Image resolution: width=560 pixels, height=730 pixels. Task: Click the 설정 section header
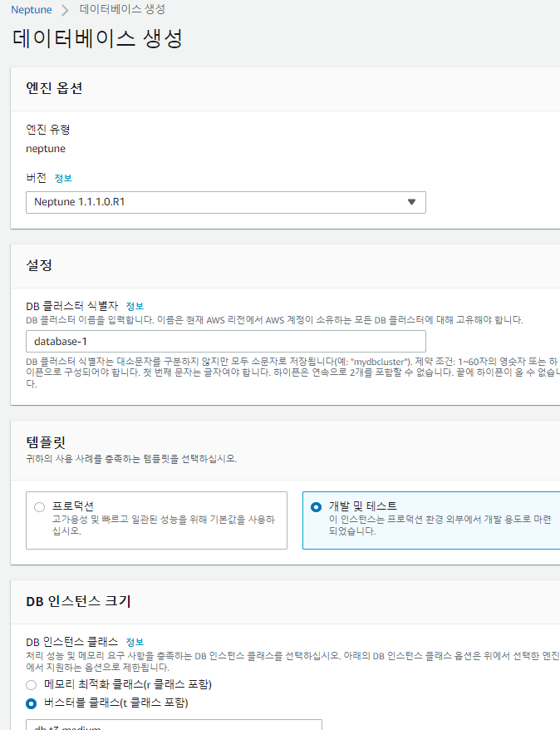tap(39, 265)
